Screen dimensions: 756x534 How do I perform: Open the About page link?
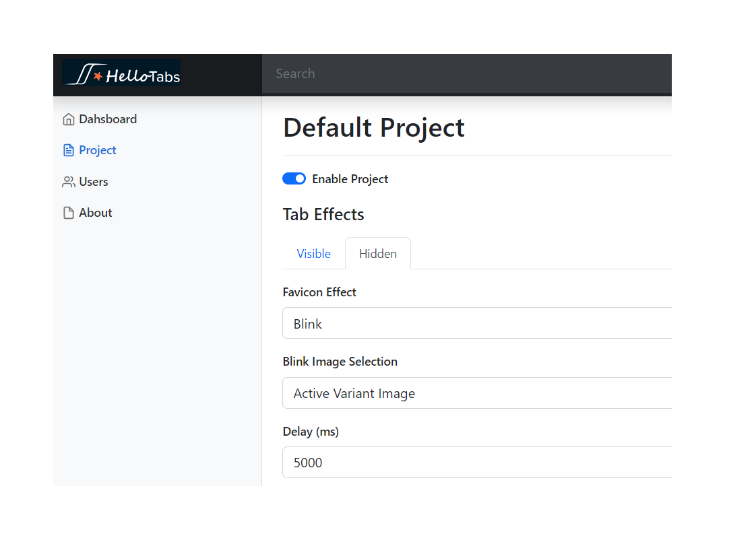point(88,213)
